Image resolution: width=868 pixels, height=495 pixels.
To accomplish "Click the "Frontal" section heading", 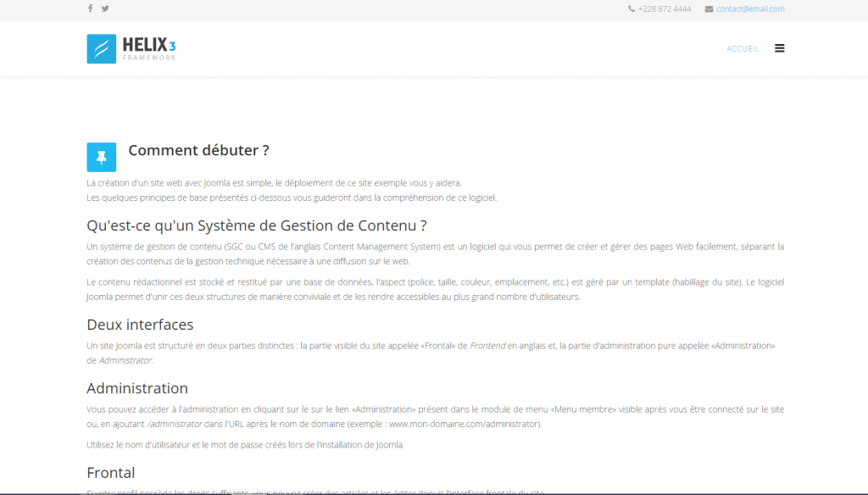I will [x=111, y=472].
